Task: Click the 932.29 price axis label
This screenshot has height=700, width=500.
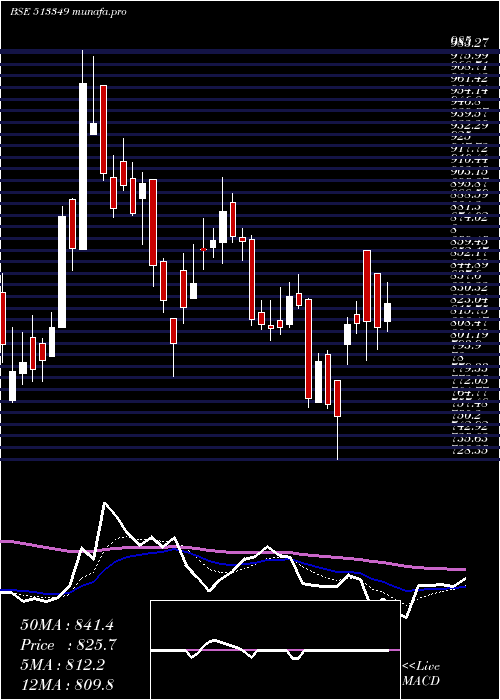Action: (468, 126)
